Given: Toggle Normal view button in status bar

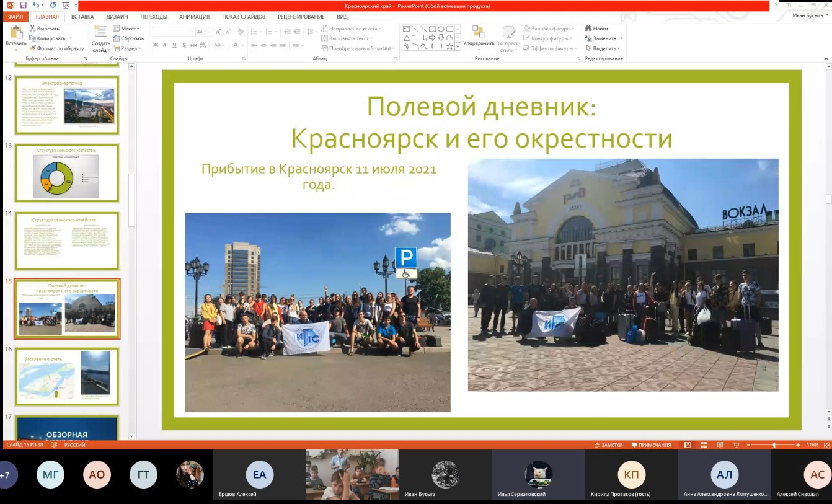Looking at the screenshot, I should [x=688, y=445].
